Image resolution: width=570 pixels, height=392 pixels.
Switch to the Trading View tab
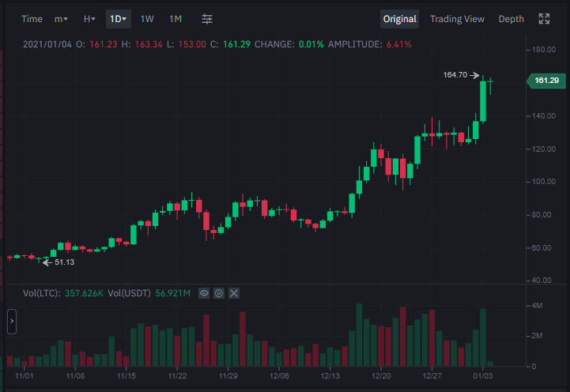coord(457,19)
